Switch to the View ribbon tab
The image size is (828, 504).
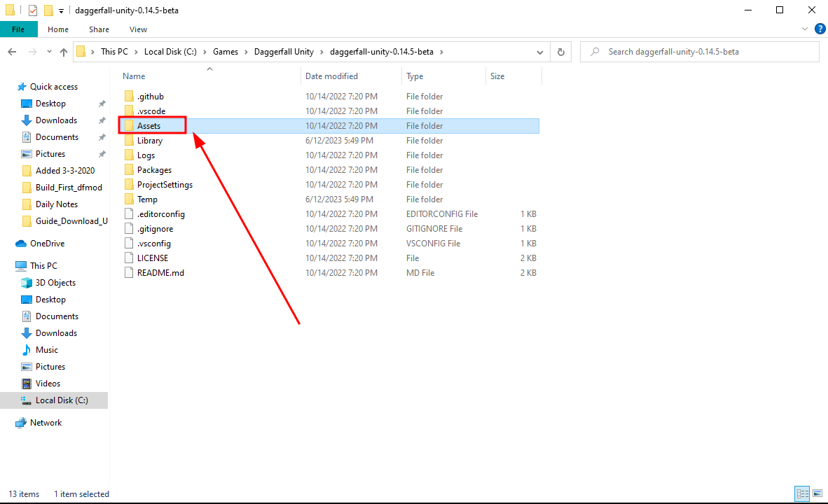point(139,29)
